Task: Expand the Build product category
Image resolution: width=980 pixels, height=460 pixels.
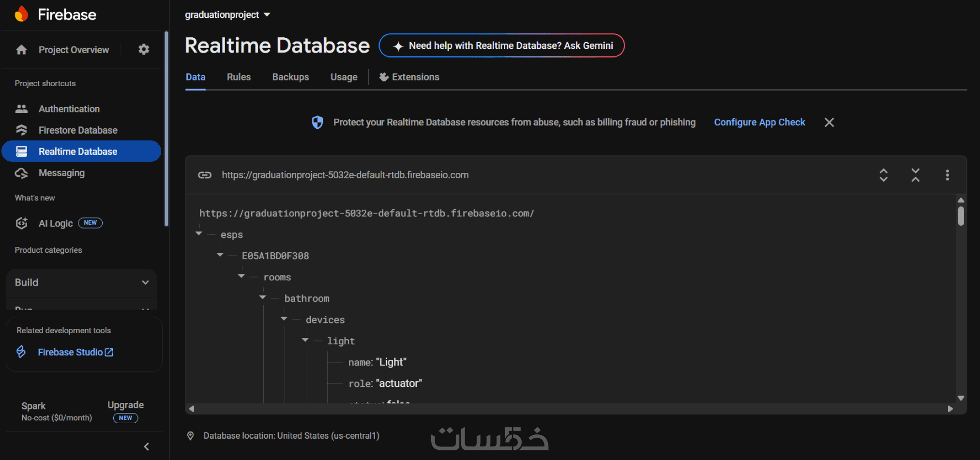Action: pyautogui.click(x=81, y=282)
